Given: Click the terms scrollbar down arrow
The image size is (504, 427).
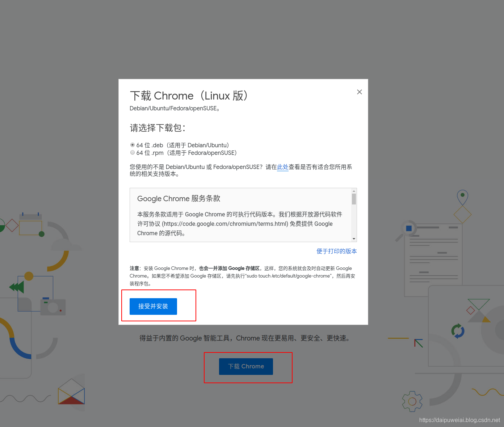Looking at the screenshot, I should point(354,239).
